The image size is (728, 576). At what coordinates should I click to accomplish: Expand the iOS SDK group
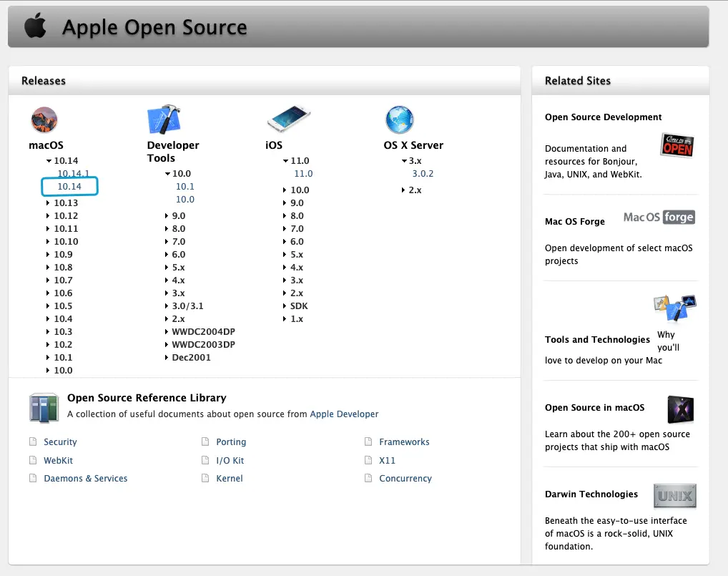tap(285, 306)
